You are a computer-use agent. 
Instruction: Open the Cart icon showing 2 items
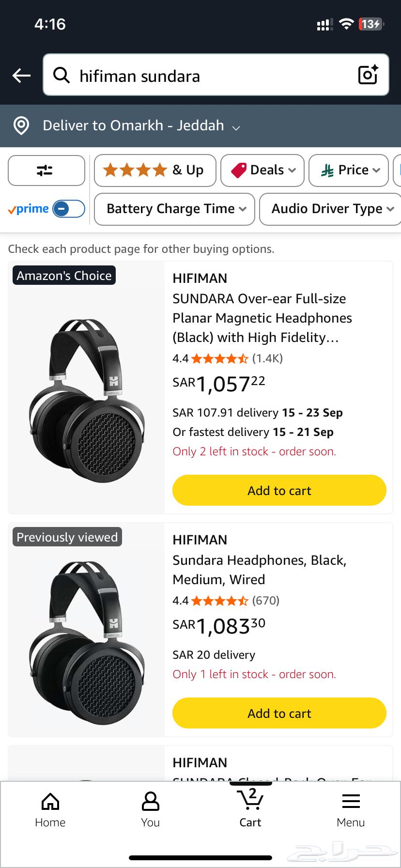click(x=250, y=808)
